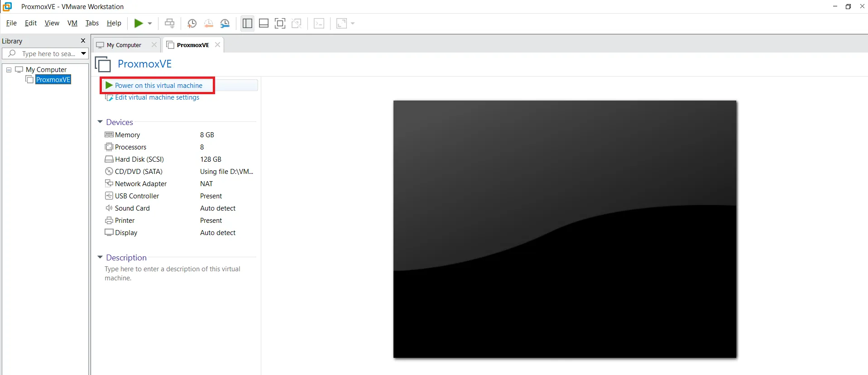868x375 pixels.
Task: Click Send Ctrl+Alt+Del toolbar icon
Action: click(x=170, y=23)
